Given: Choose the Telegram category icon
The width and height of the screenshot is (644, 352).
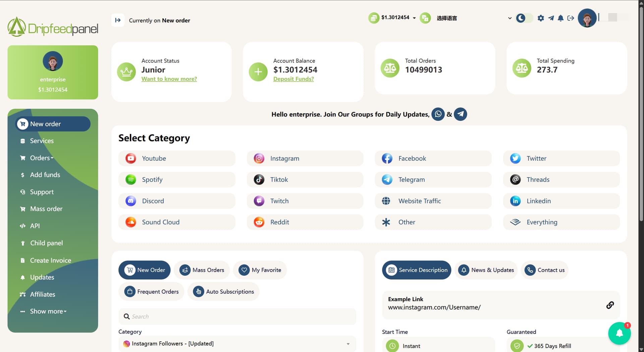Looking at the screenshot, I should [x=387, y=180].
